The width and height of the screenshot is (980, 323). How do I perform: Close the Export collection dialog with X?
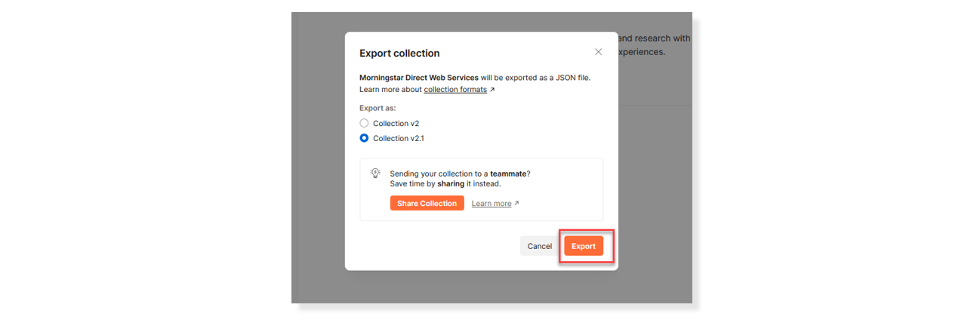point(598,52)
